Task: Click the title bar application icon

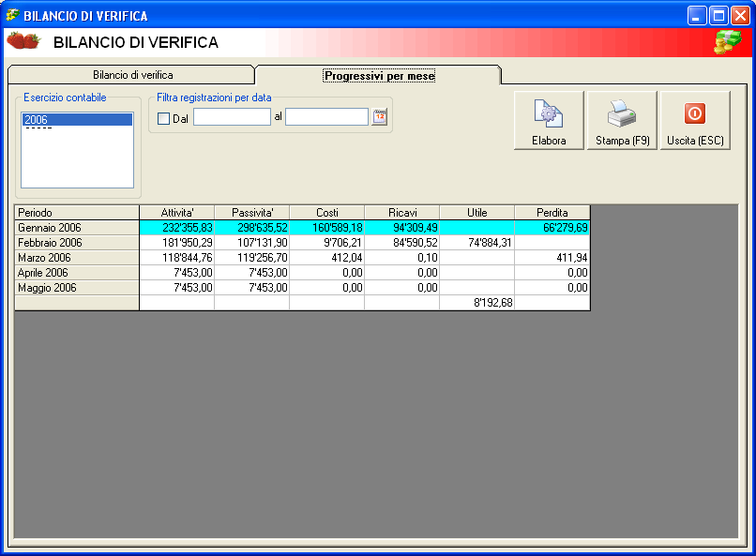Action: (x=12, y=15)
